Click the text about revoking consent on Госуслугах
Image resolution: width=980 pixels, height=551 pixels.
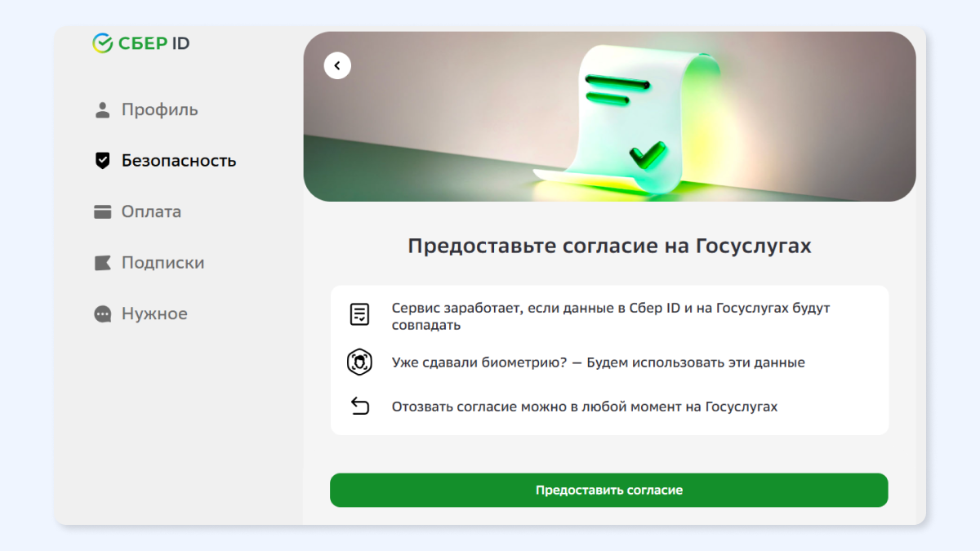(585, 407)
